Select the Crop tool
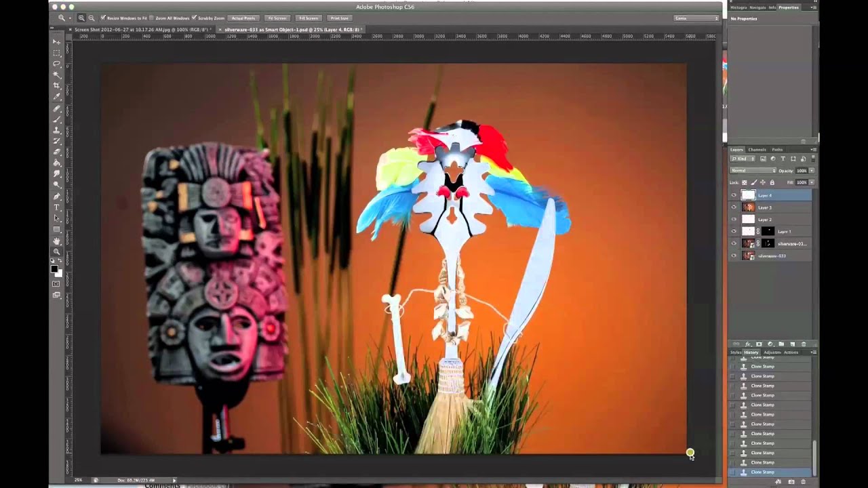Viewport: 868px width, 488px height. point(57,85)
